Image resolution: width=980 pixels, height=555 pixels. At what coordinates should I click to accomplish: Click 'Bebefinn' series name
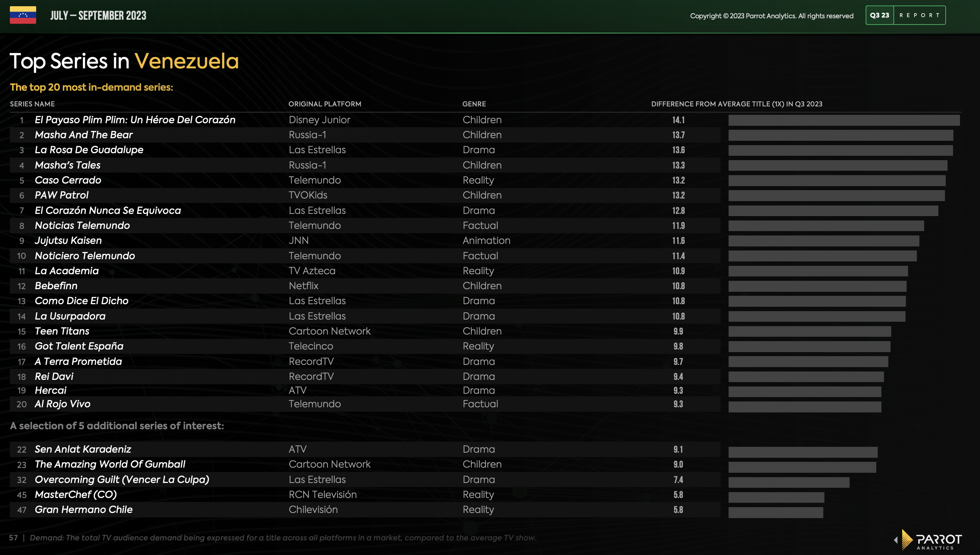click(56, 286)
